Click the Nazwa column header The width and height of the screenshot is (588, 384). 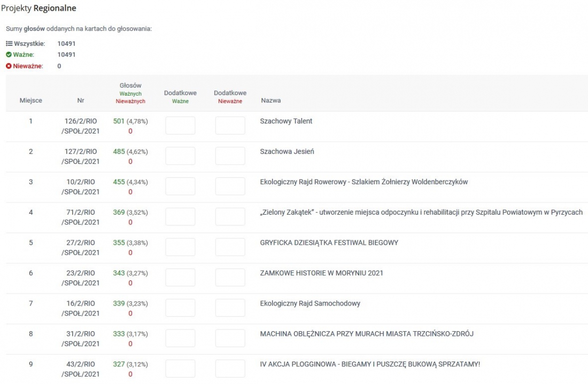(270, 100)
